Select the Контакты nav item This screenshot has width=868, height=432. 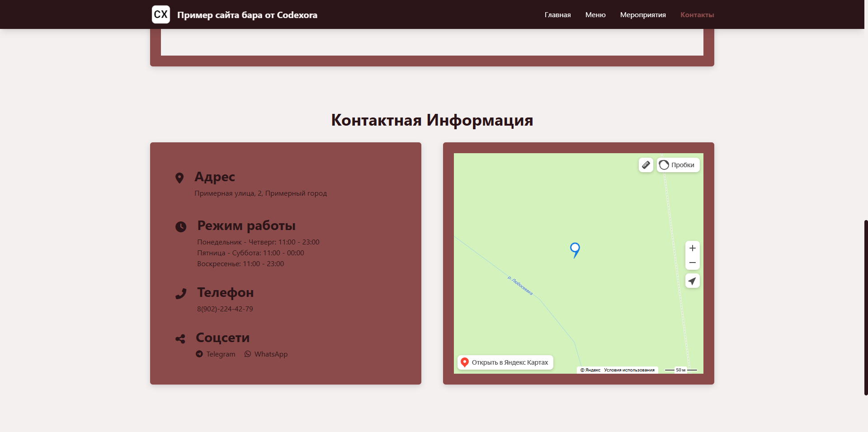tap(697, 15)
